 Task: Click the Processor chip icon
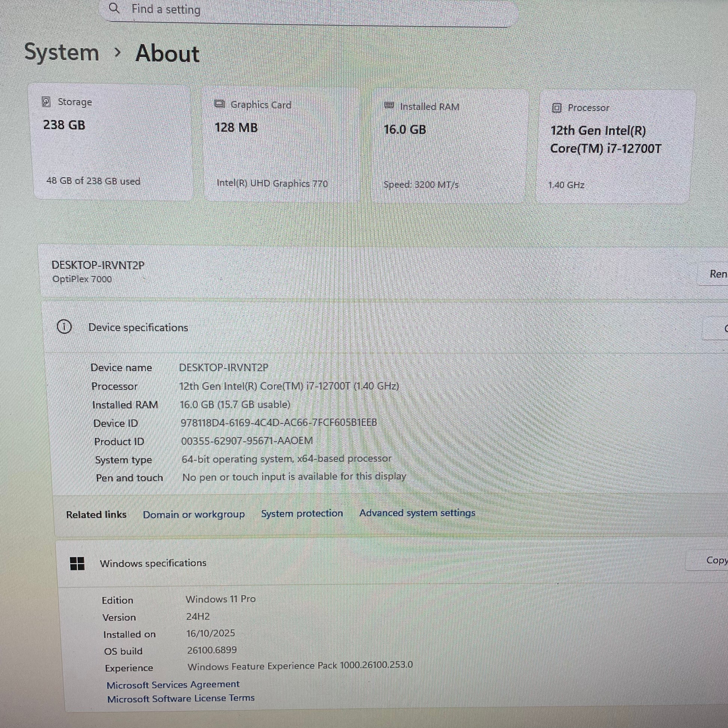tap(557, 108)
